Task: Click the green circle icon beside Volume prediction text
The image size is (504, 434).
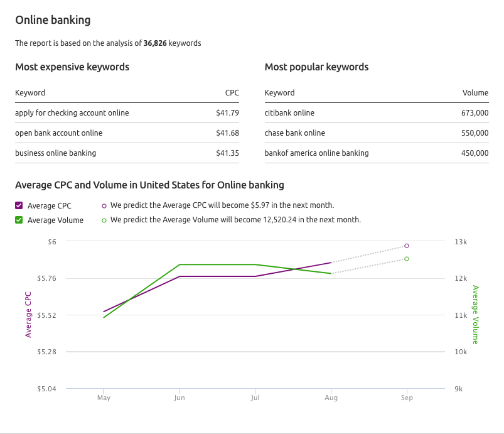Action: 104,220
